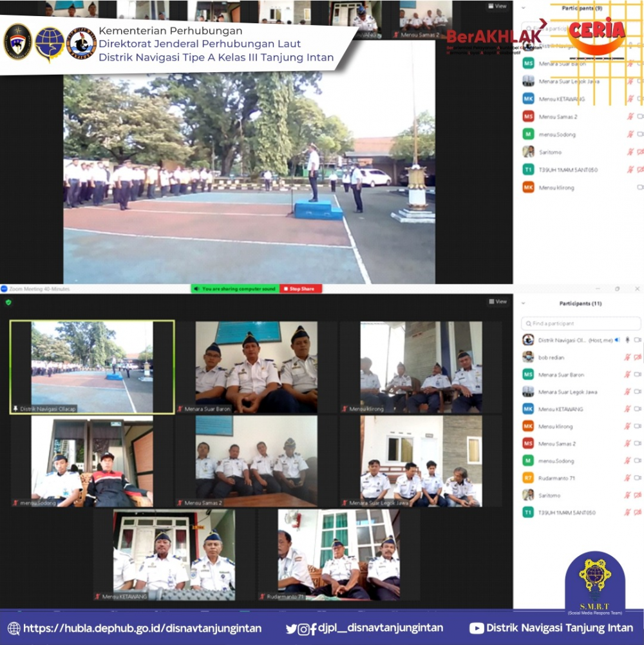644x645 pixels.
Task: Click the blue speaker icon next to host
Action: 617,340
